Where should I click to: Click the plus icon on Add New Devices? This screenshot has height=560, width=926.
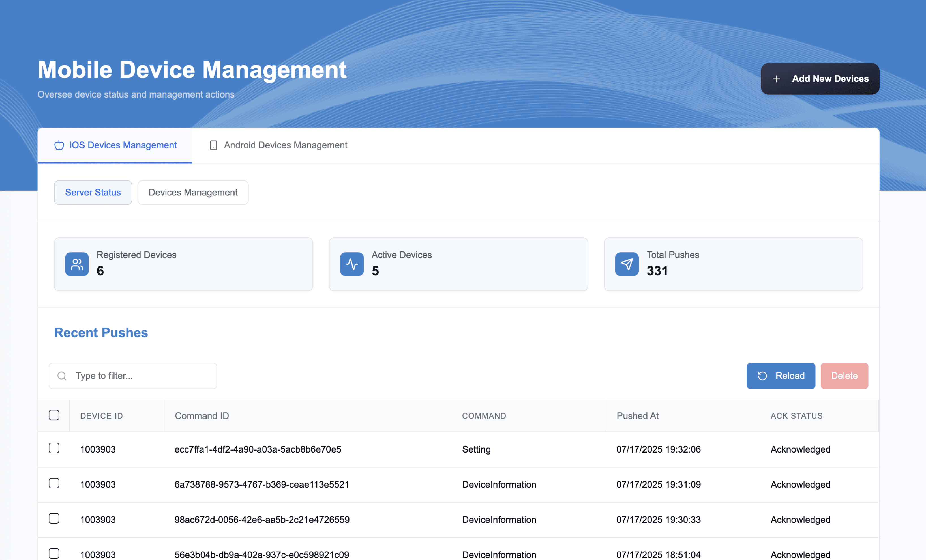(x=776, y=79)
